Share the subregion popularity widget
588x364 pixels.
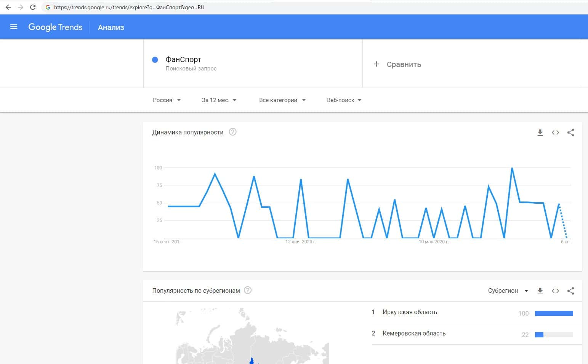tap(570, 291)
